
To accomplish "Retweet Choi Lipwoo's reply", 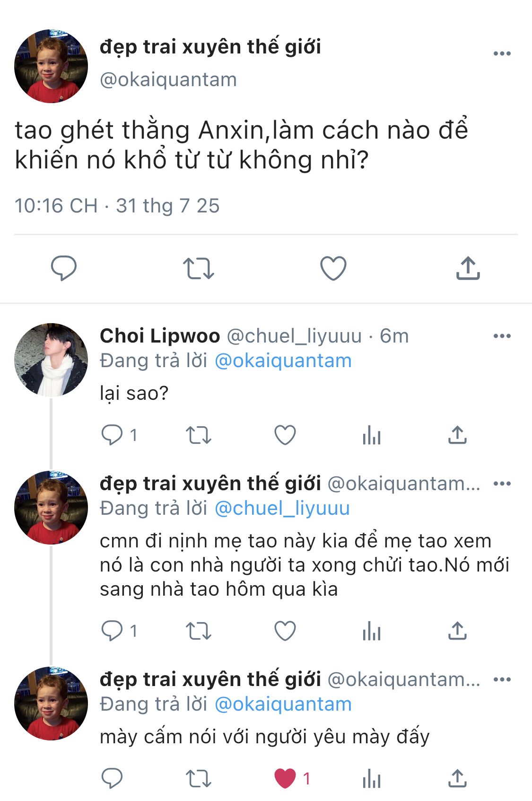I will pos(198,435).
